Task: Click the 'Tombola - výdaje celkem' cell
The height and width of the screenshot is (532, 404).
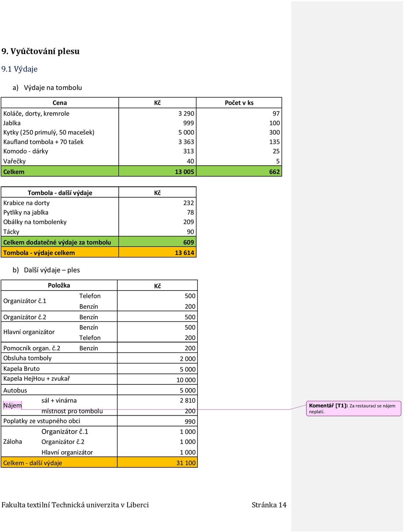Action: click(39, 253)
